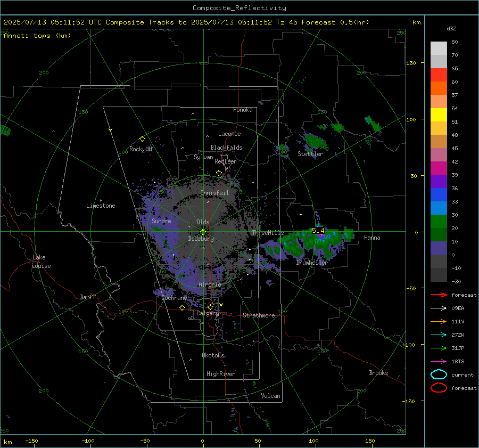Click the magenta storm core near the 5.4 label
Viewport: 479px width, 448px height.
tap(320, 236)
